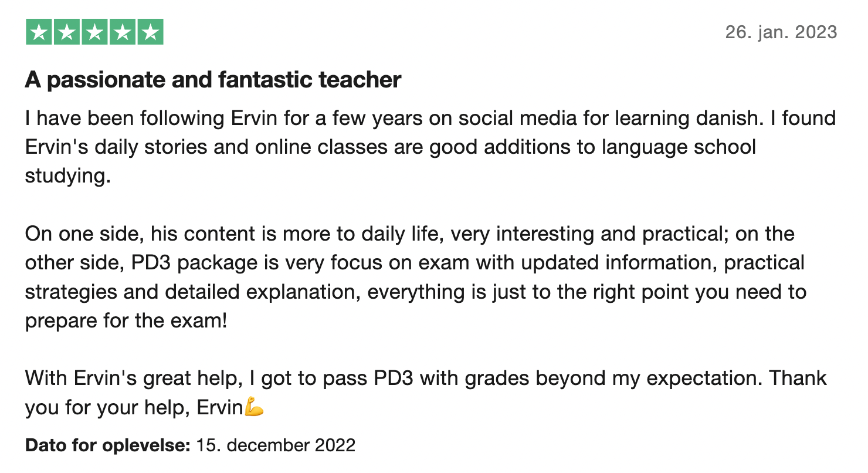Viewport: 868px width, 473px height.
Task: Click the third green rating star
Action: 94,32
